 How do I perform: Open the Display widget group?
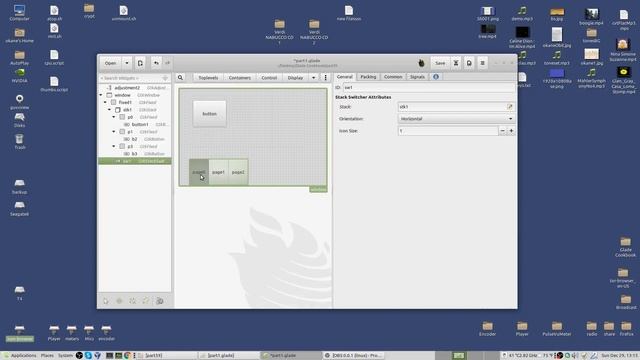[295, 78]
